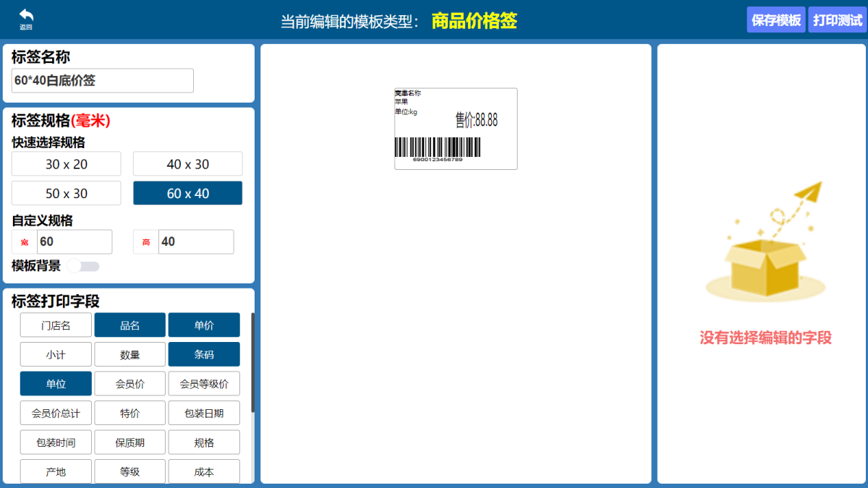Select the 单位 print field

point(56,383)
